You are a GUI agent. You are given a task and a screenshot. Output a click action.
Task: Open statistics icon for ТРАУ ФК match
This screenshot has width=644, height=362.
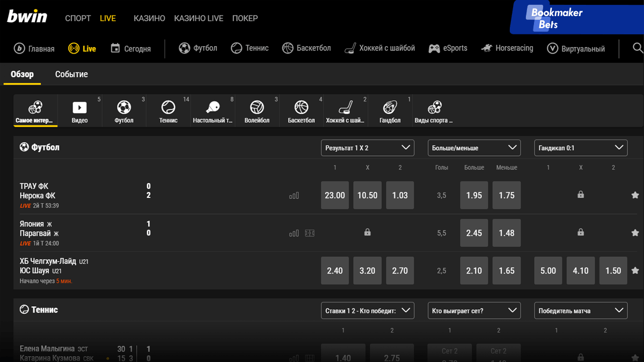pos(294,196)
